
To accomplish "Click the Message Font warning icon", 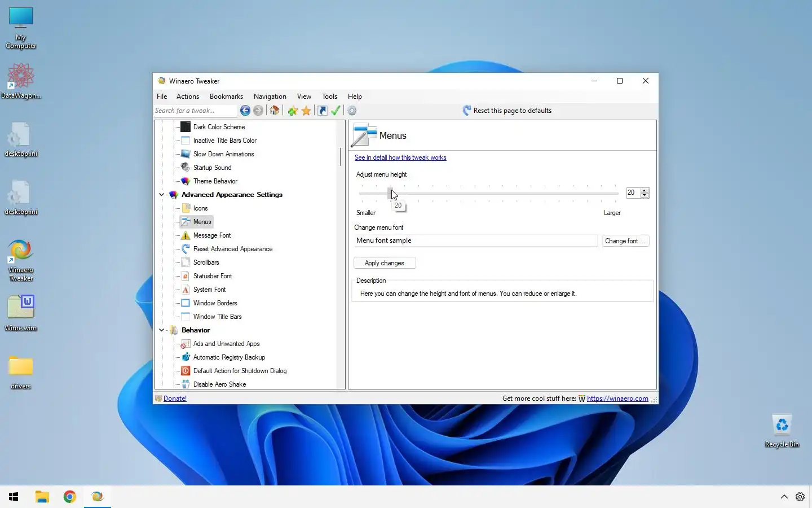I will [x=186, y=235].
